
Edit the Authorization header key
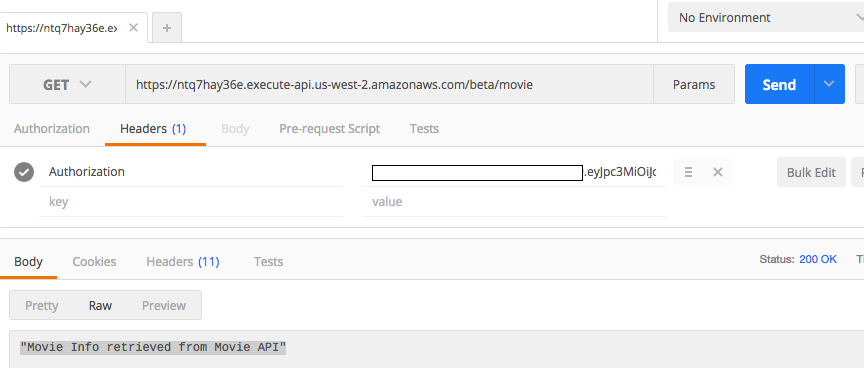coord(191,172)
